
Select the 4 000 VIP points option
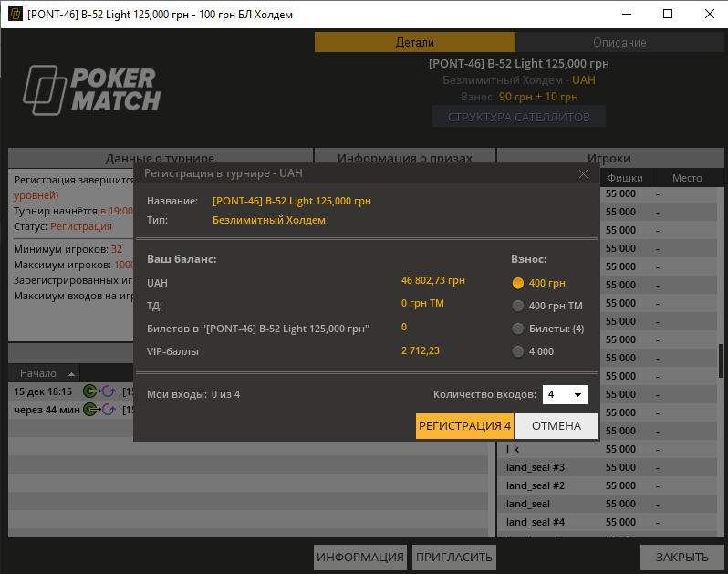point(517,351)
